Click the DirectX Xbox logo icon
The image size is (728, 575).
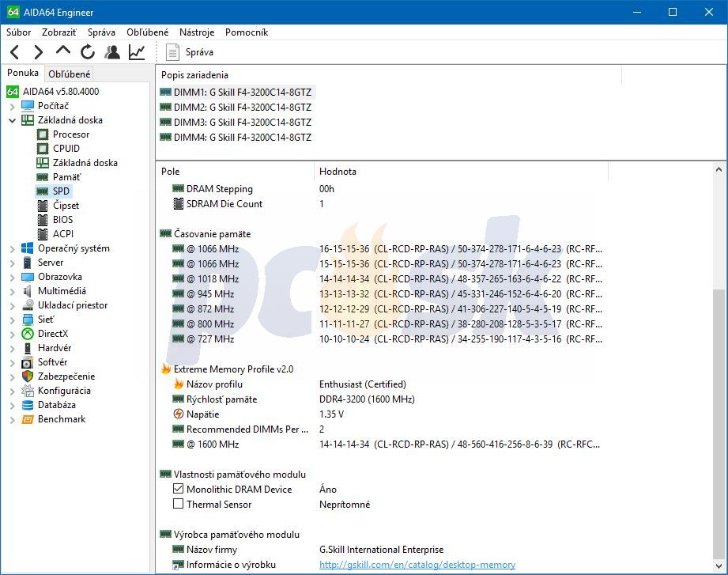(28, 334)
